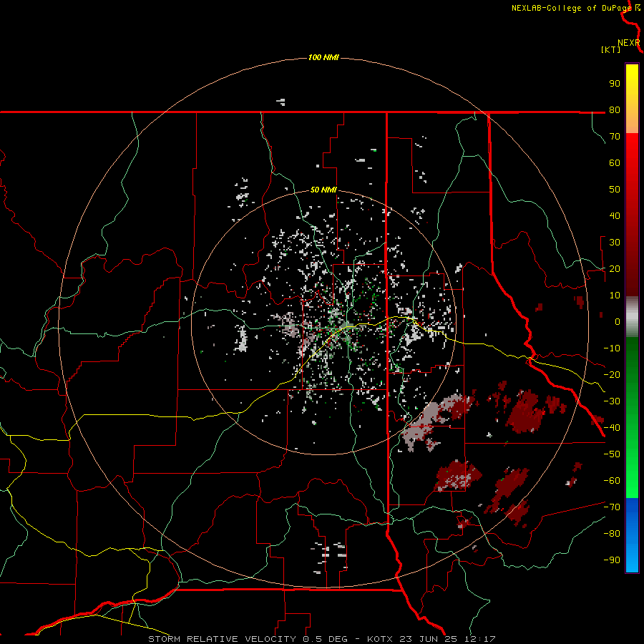
Task: Click the '-40' scale value on the legend
Action: [x=612, y=428]
